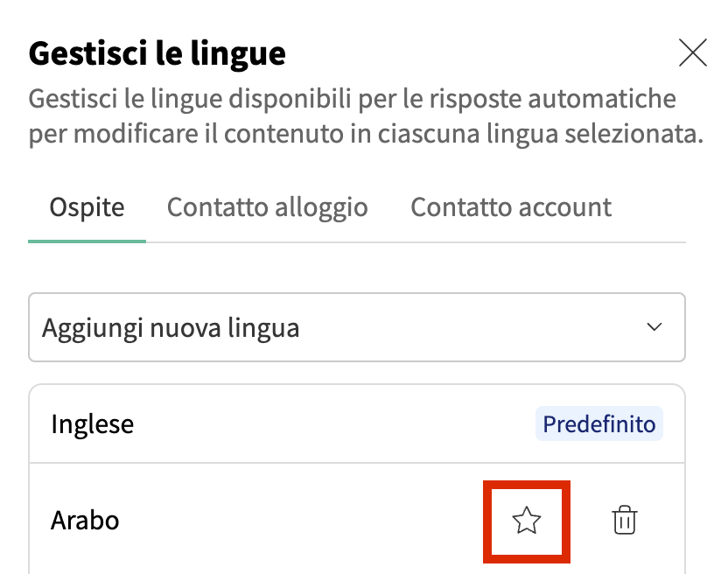Open the Contatto alloggio tab
The image size is (728, 574).
[267, 207]
